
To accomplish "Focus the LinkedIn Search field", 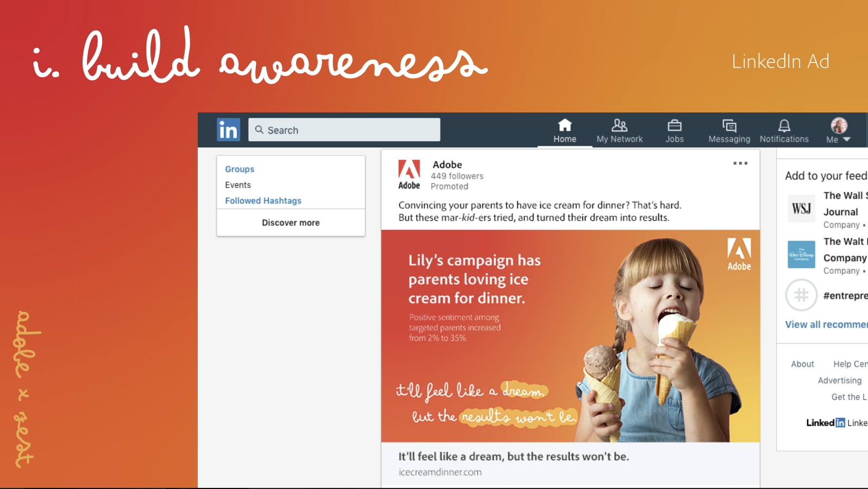I will click(x=344, y=130).
